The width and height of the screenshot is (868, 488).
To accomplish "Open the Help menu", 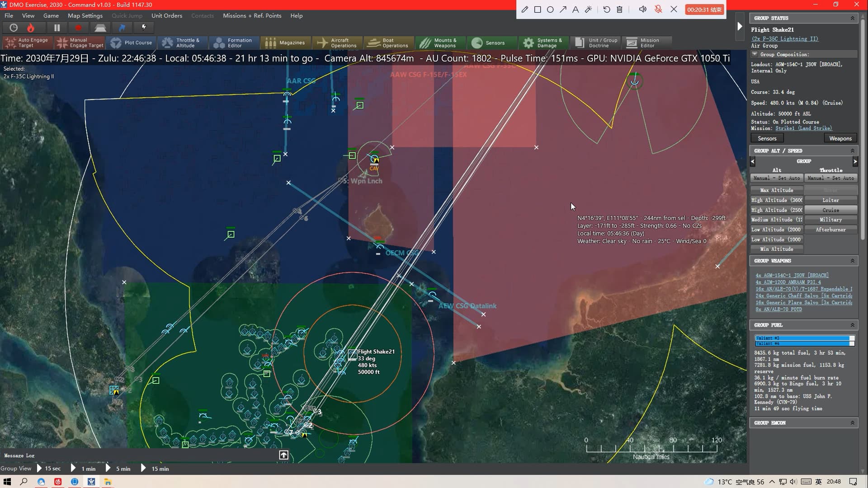I will (x=297, y=15).
